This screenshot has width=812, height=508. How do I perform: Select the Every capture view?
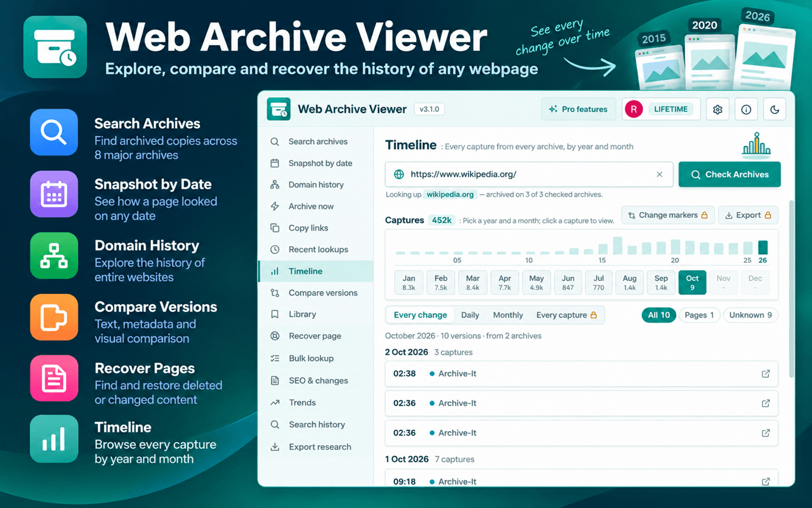566,315
